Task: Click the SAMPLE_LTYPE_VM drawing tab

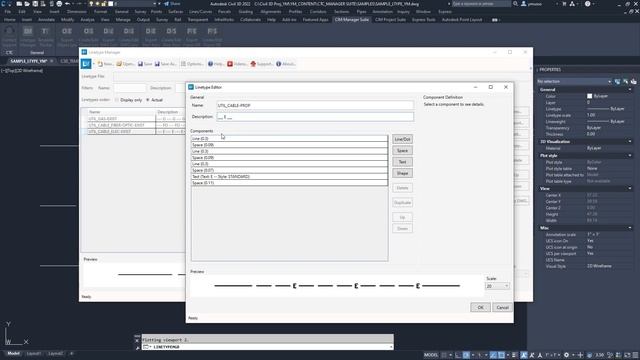Action: pyautogui.click(x=29, y=61)
